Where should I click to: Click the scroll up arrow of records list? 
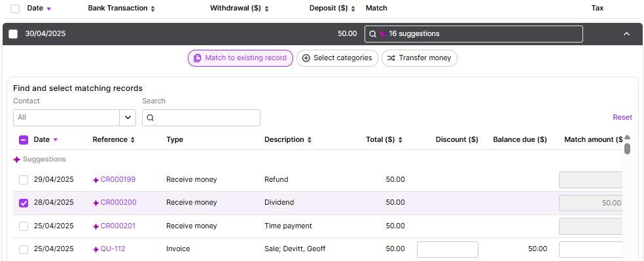pyautogui.click(x=627, y=137)
